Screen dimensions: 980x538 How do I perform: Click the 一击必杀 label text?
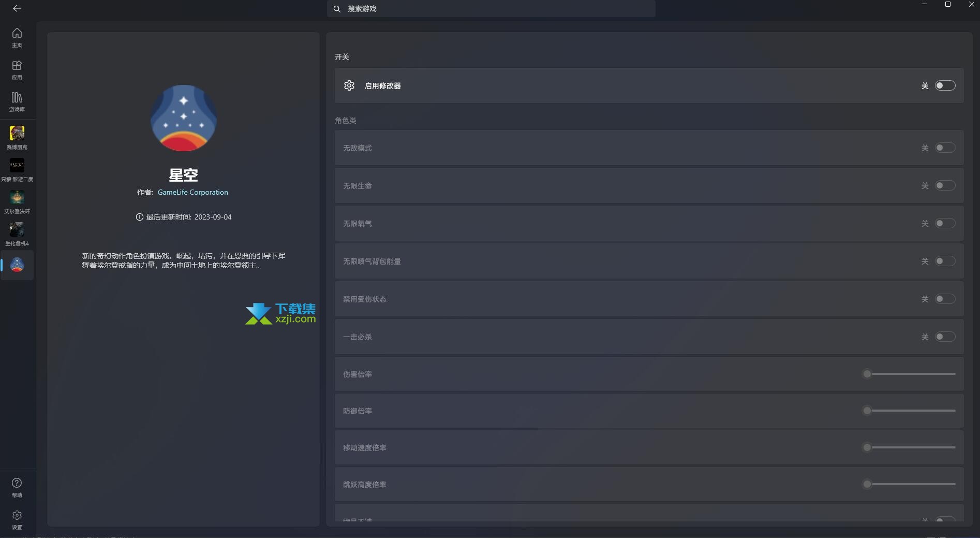357,337
